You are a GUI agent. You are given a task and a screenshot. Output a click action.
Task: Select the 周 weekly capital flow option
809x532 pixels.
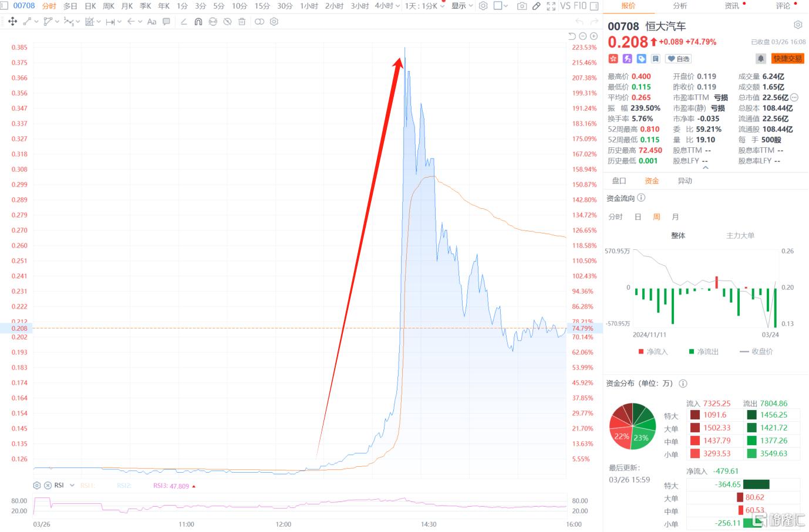tap(656, 217)
